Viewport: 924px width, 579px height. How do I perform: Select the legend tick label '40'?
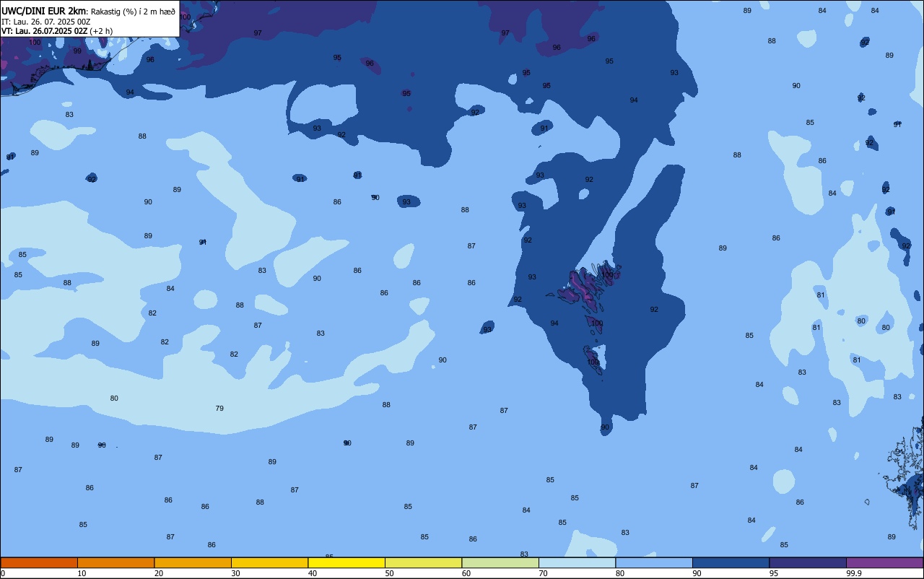point(313,573)
